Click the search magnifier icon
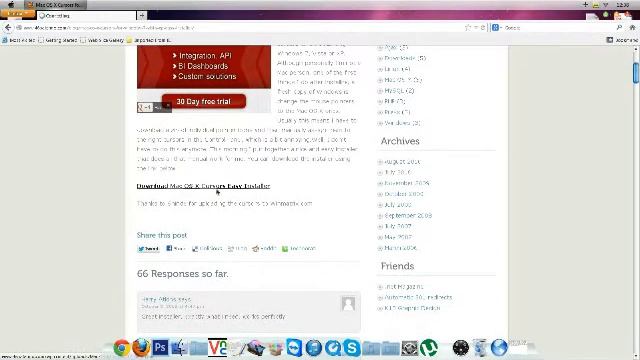Image resolution: width=640 pixels, height=360 pixels. click(x=619, y=27)
